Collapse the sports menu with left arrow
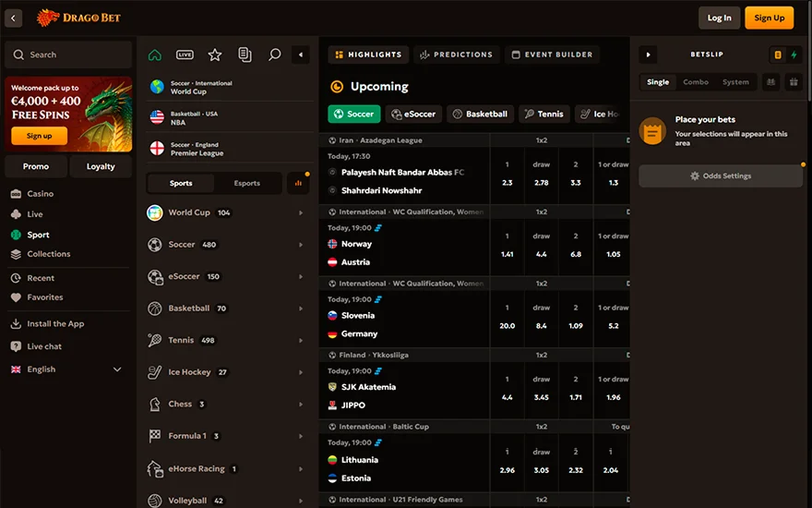This screenshot has height=508, width=812. (x=301, y=54)
